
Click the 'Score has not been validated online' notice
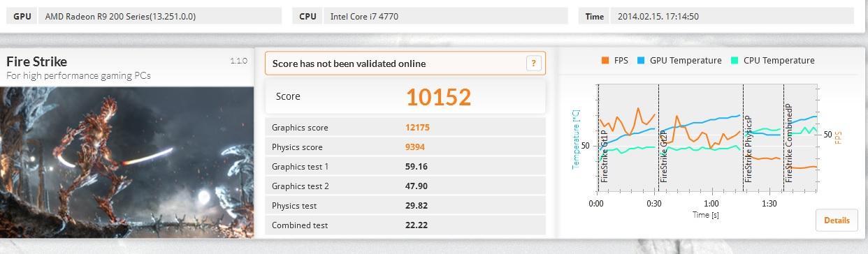(x=405, y=63)
